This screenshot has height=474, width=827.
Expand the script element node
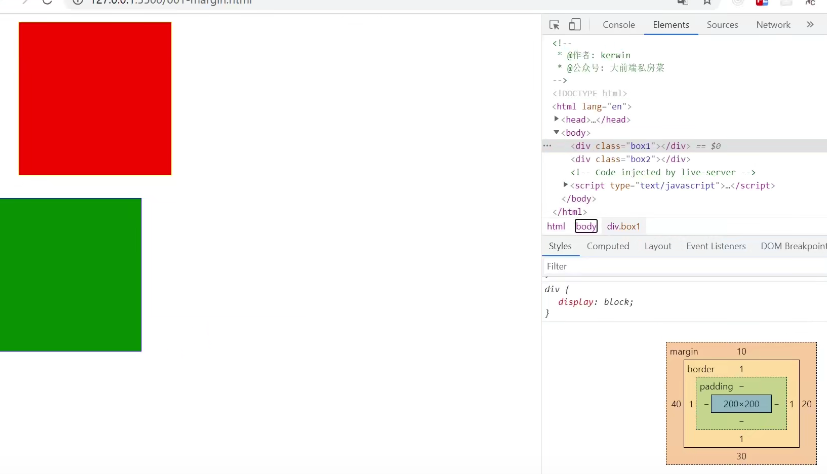click(565, 185)
